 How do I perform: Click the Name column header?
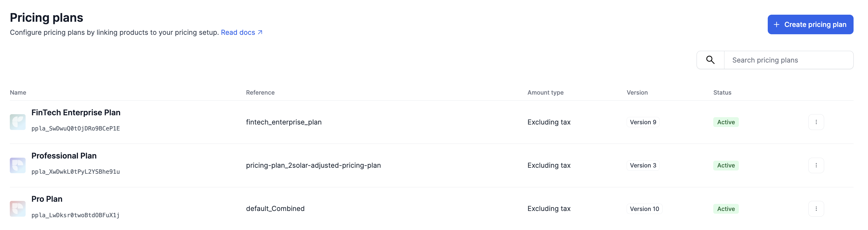click(18, 92)
